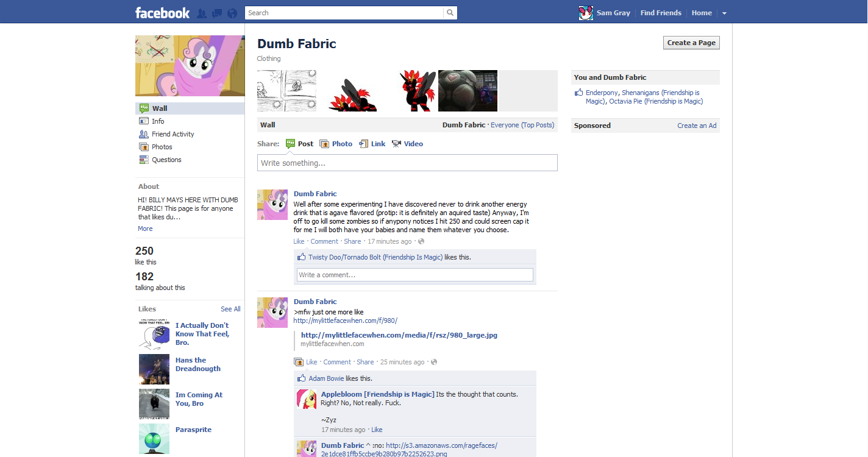Open friend requests icon in header
Viewport: 868px width, 457px height.
(x=202, y=13)
